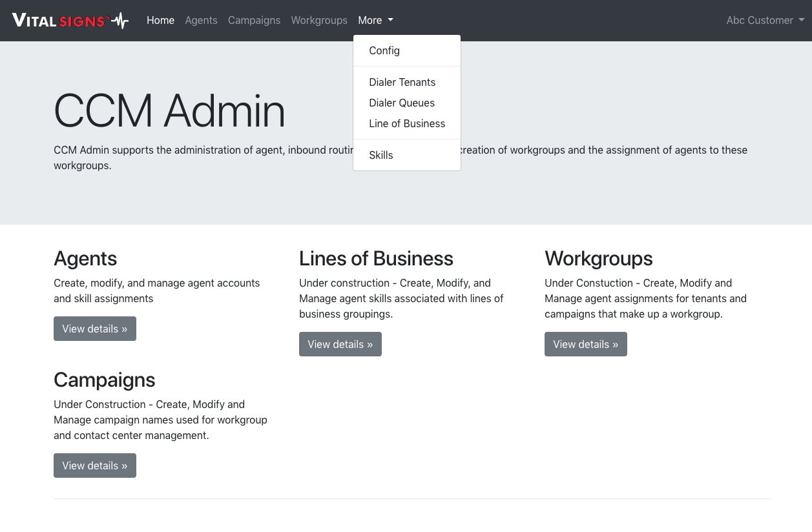812x532 pixels.
Task: View details for the Workgroups section
Action: coord(586,344)
